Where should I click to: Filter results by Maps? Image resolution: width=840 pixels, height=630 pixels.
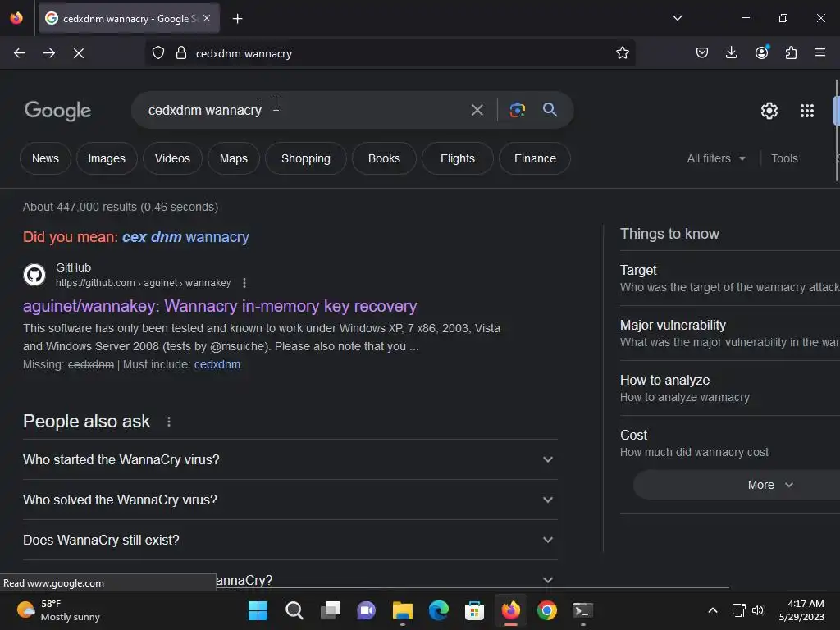[234, 158]
